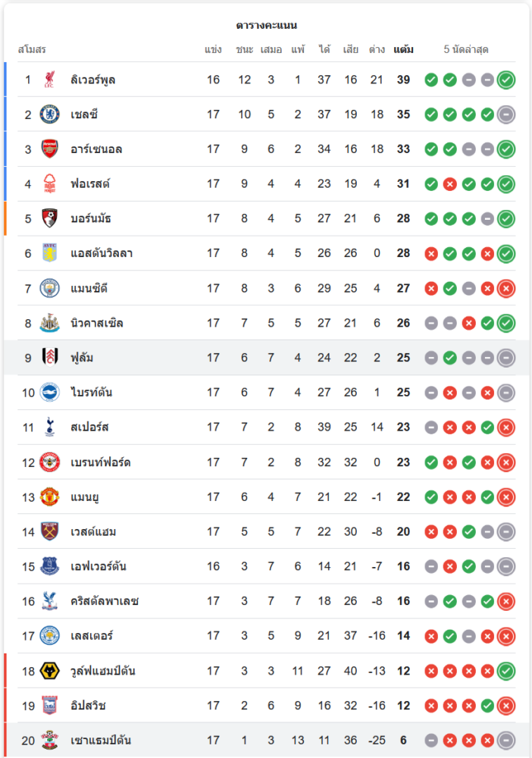Click the Leicester fox crest icon
The height and width of the screenshot is (758, 532).
50,636
